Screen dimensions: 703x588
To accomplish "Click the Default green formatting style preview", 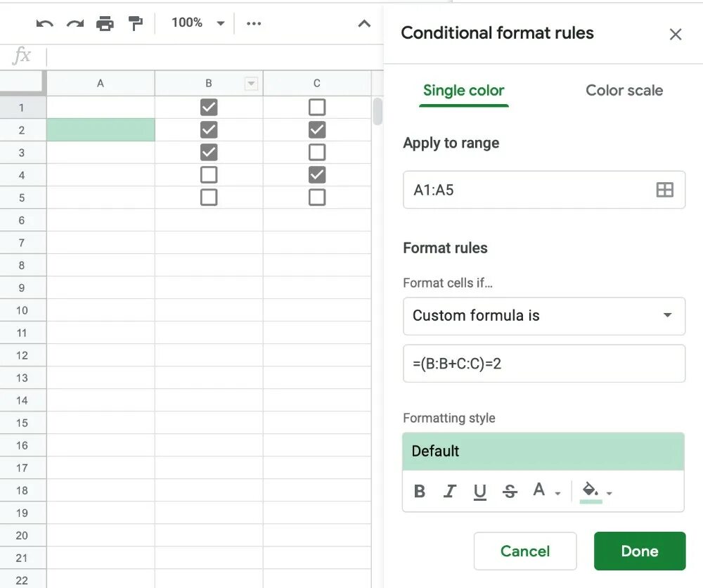I will 543,452.
